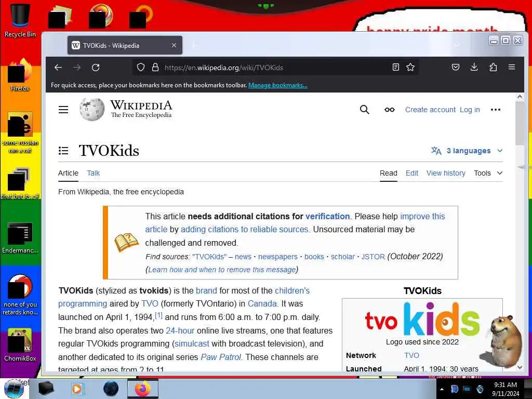The image size is (532, 399).
Task: Click the address bar URL field
Action: pyautogui.click(x=275, y=67)
